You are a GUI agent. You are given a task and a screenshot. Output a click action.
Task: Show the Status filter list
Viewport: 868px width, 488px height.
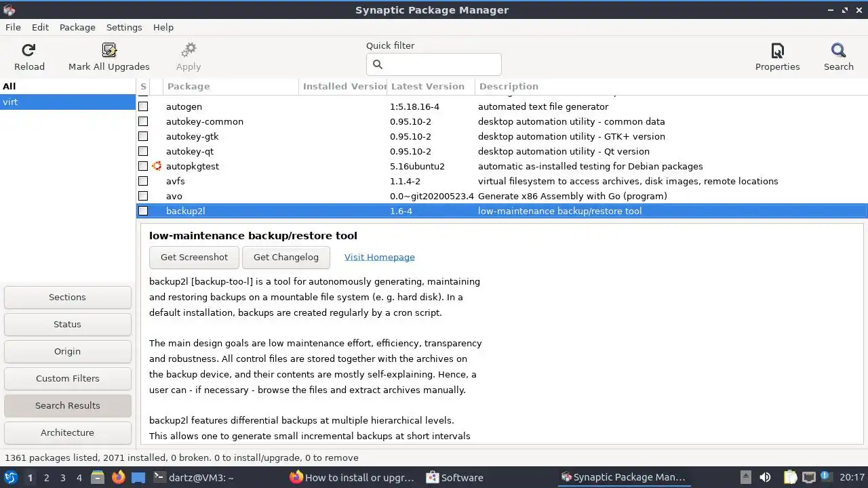click(x=67, y=324)
